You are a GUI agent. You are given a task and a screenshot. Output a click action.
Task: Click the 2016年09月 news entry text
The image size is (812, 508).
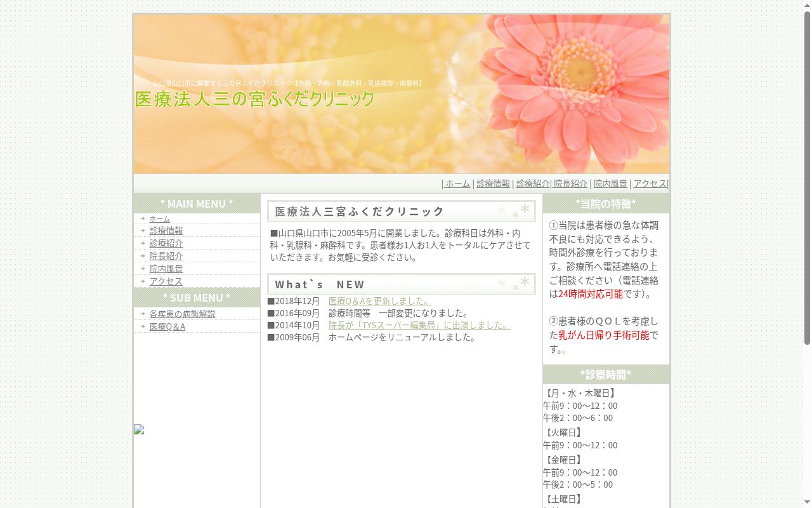[x=368, y=313]
